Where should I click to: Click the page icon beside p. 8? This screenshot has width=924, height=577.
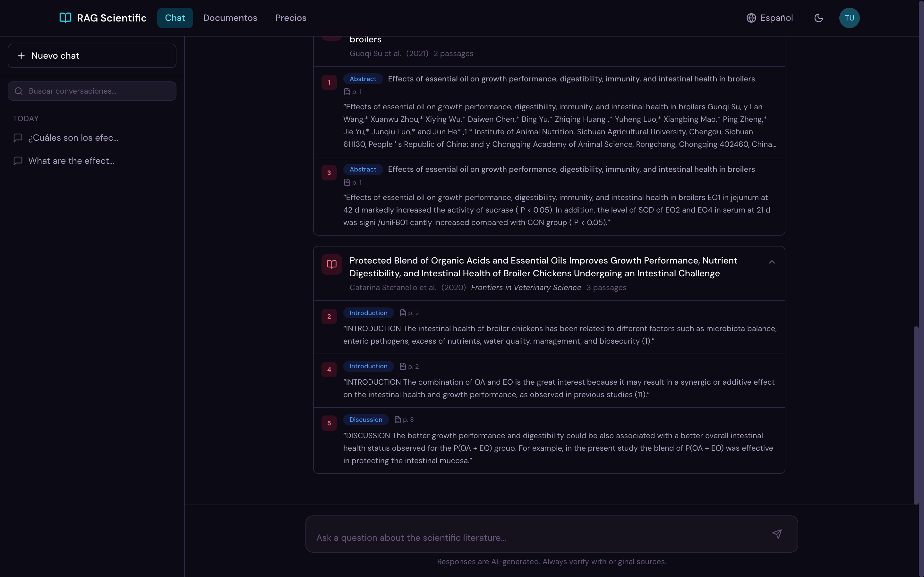pyautogui.click(x=398, y=420)
